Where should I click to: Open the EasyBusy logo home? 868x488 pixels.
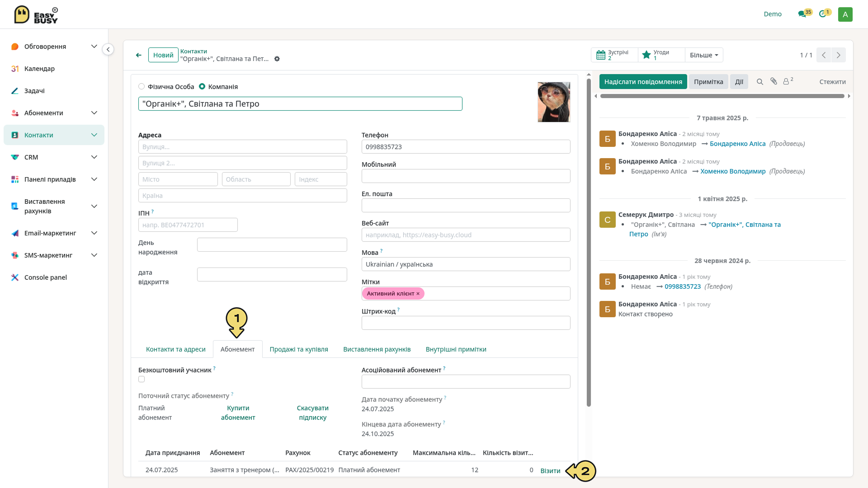36,14
